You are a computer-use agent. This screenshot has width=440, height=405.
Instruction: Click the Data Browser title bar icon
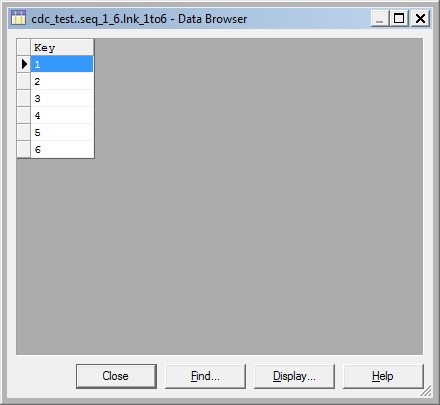pos(18,18)
